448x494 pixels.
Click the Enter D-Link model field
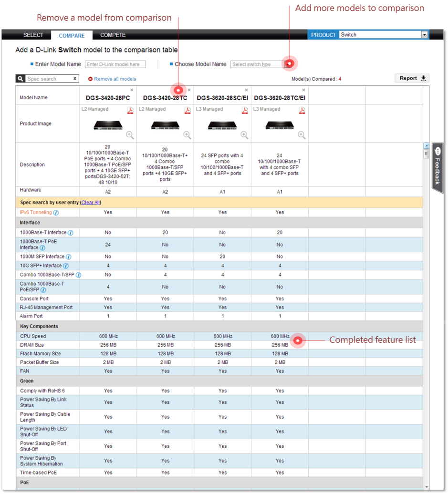pyautogui.click(x=115, y=64)
